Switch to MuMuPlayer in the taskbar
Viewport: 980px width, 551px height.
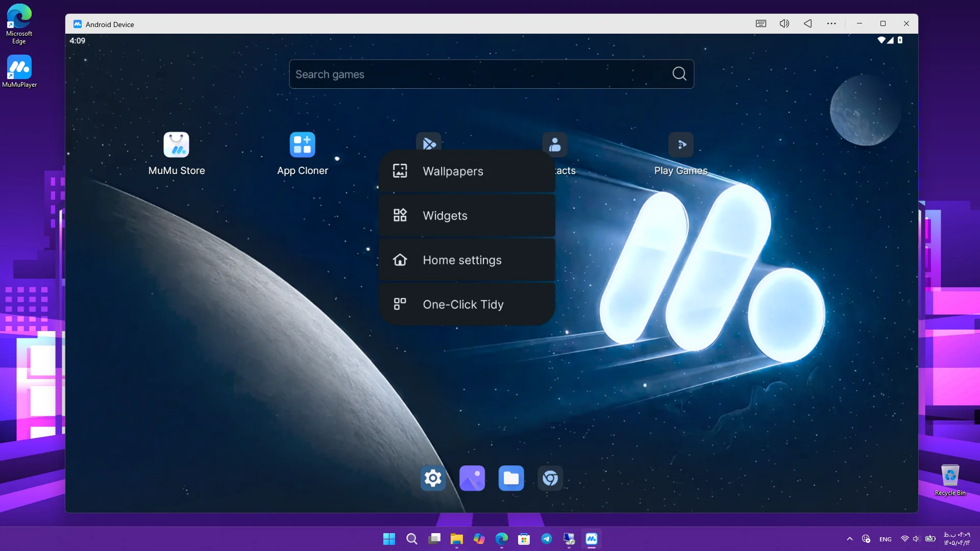tap(592, 539)
